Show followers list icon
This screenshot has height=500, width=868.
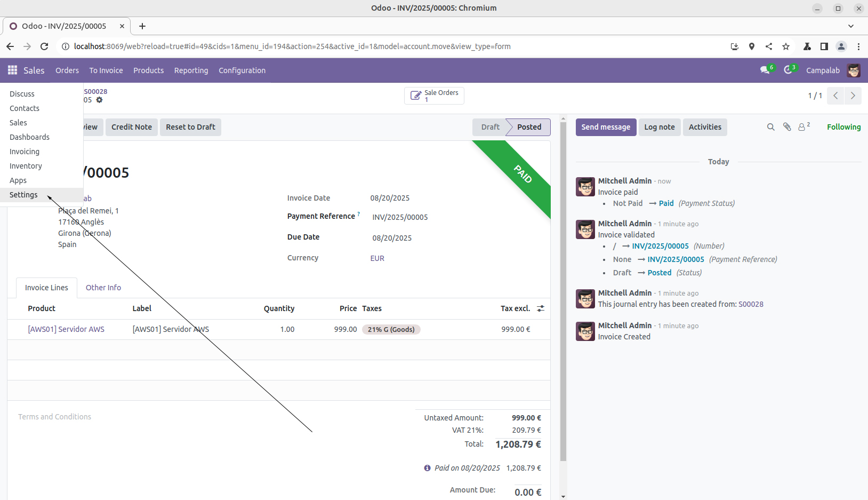pyautogui.click(x=803, y=127)
